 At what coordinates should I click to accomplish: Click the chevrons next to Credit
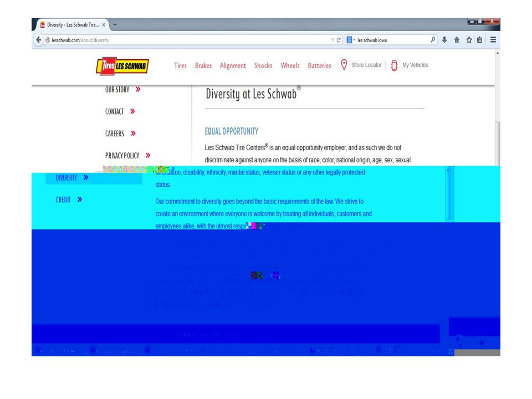(x=79, y=199)
